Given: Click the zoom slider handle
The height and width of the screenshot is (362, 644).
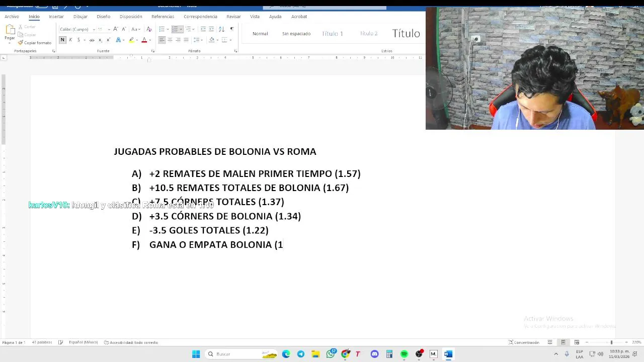Looking at the screenshot, I should click(x=611, y=342).
